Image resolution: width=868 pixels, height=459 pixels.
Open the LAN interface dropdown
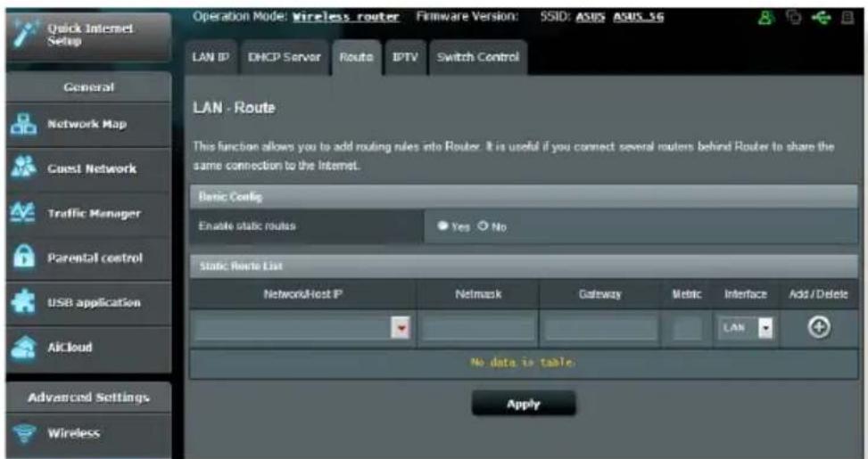click(x=746, y=328)
